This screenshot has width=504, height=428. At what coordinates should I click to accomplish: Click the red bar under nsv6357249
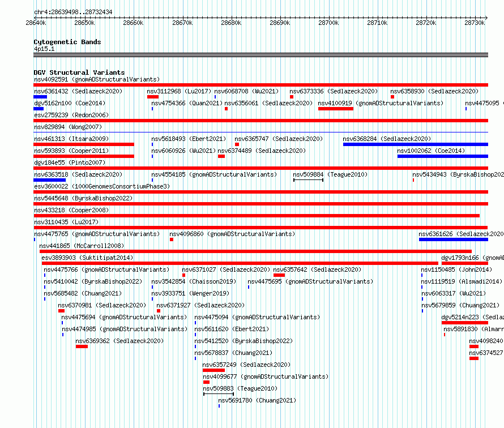[x=213, y=370]
